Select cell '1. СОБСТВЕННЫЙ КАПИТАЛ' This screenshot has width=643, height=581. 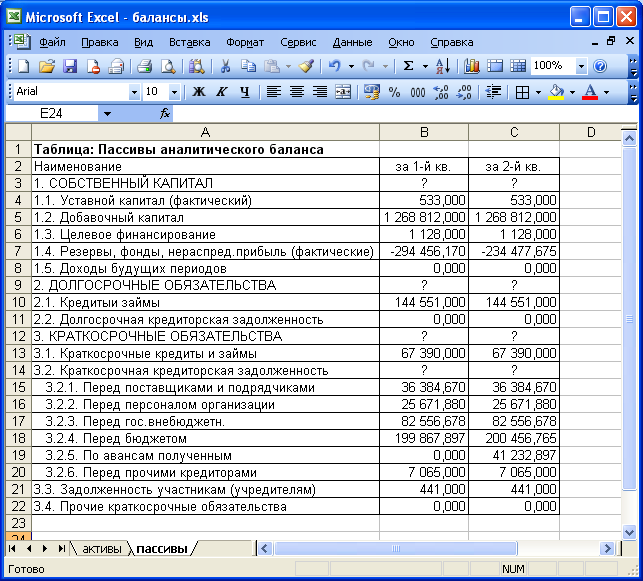coord(205,183)
